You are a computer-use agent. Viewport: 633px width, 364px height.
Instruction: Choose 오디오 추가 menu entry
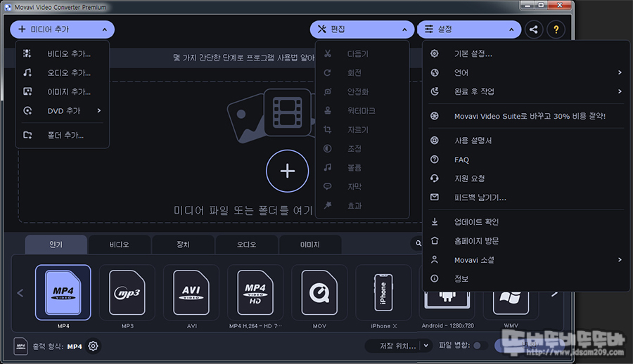pyautogui.click(x=62, y=72)
